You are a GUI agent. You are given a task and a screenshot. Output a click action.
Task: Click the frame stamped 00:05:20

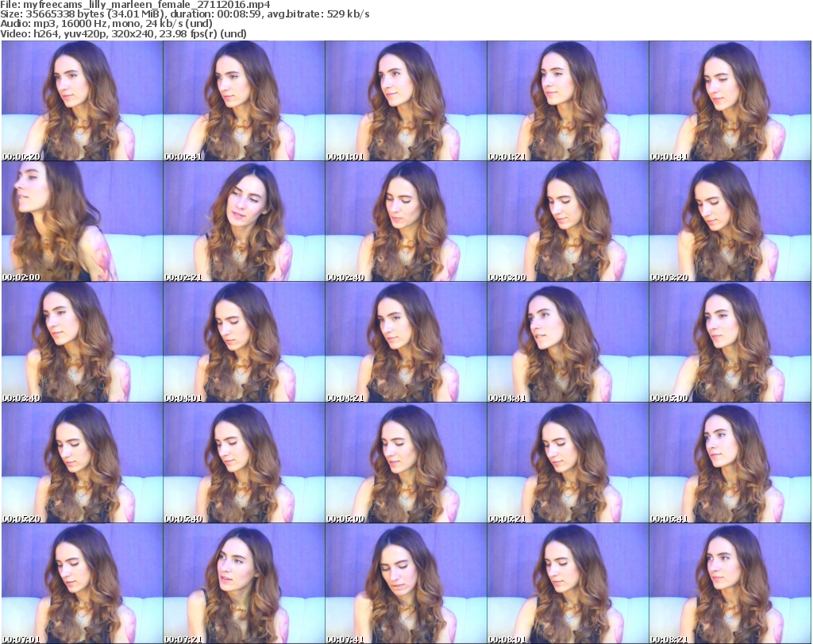pyautogui.click(x=82, y=463)
